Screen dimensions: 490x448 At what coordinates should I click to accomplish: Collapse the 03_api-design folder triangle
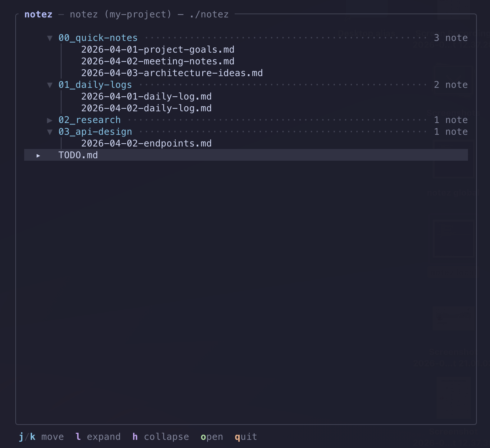coord(50,132)
